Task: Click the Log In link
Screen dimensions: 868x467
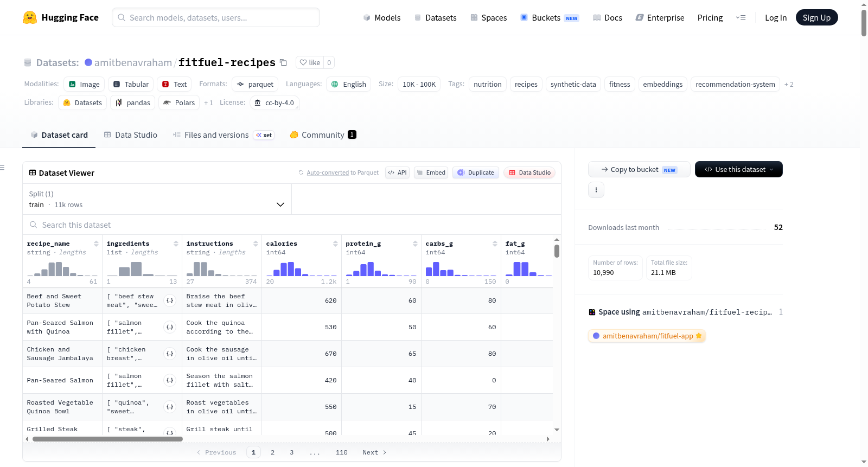Action: [776, 17]
